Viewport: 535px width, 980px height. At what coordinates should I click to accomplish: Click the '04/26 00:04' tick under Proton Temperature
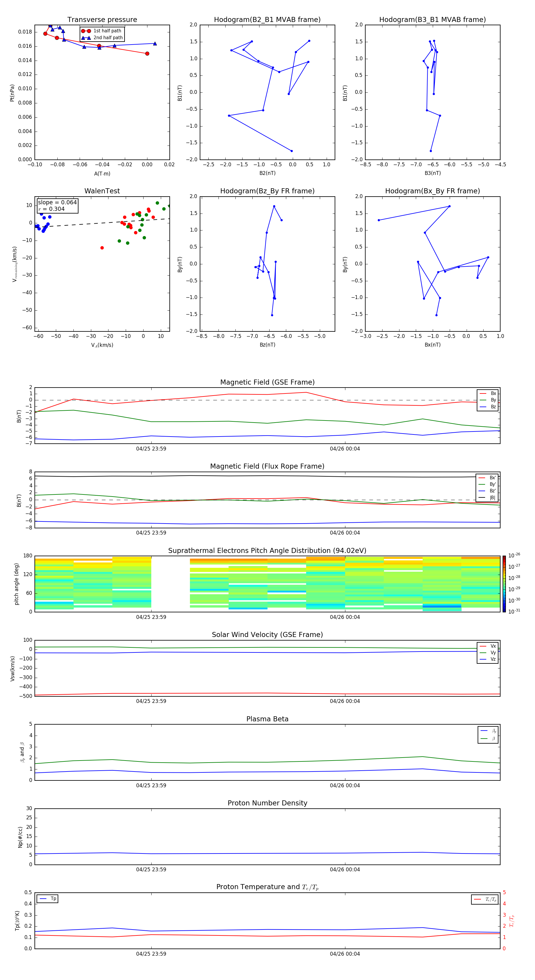[x=345, y=954]
